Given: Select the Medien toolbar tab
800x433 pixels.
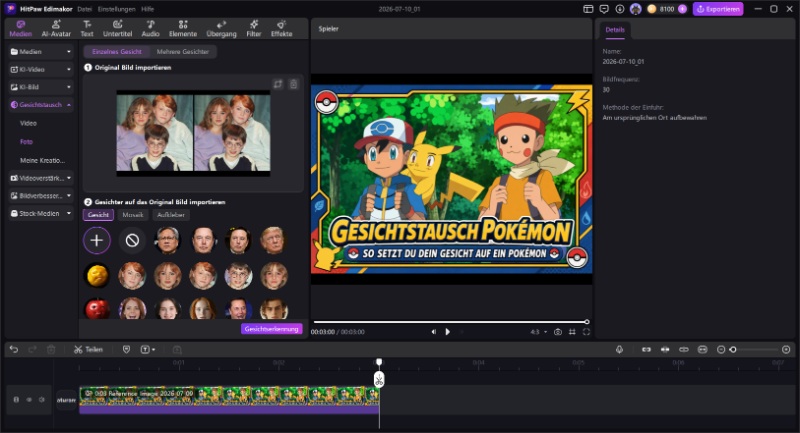Looking at the screenshot, I should click(20, 29).
